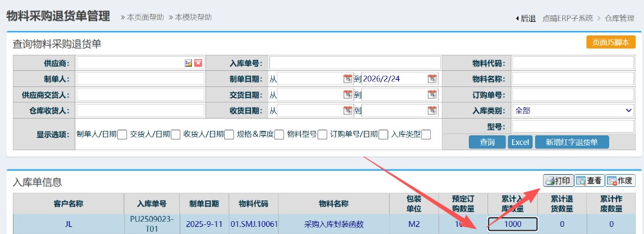Click the 打印 print button
Image resolution: width=644 pixels, height=234 pixels.
tap(558, 180)
